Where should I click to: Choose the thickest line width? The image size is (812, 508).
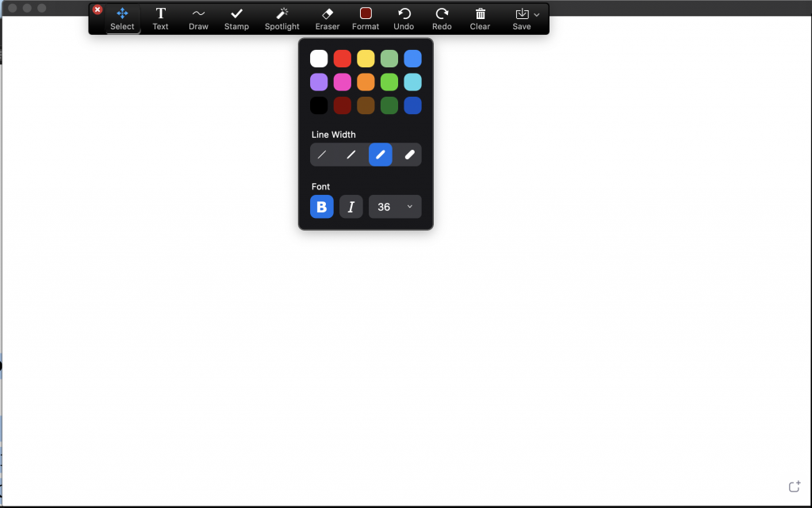click(x=410, y=155)
